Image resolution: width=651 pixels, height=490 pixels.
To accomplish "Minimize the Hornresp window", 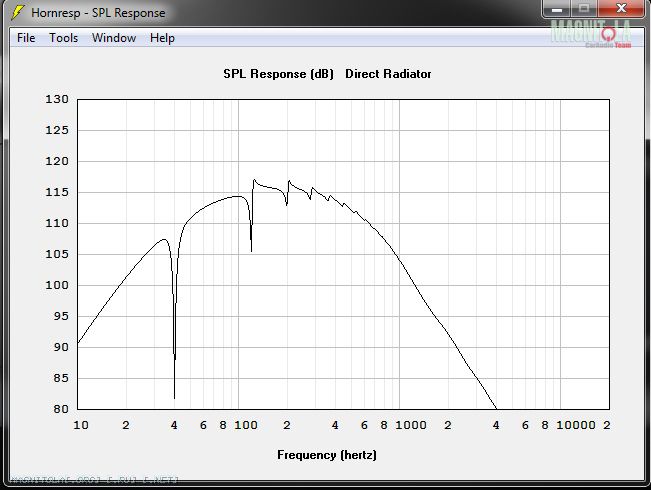I will pyautogui.click(x=557, y=8).
